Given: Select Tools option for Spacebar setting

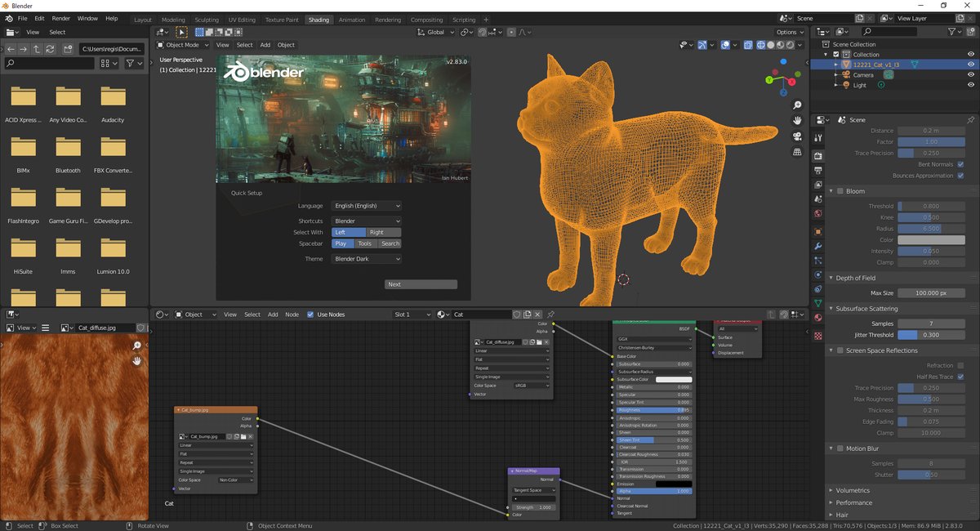Looking at the screenshot, I should 364,243.
